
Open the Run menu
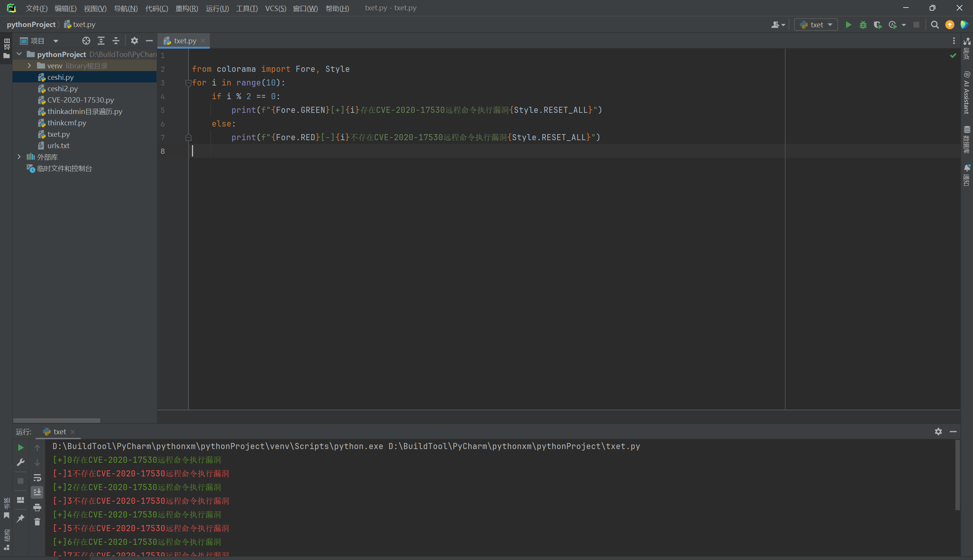(217, 8)
